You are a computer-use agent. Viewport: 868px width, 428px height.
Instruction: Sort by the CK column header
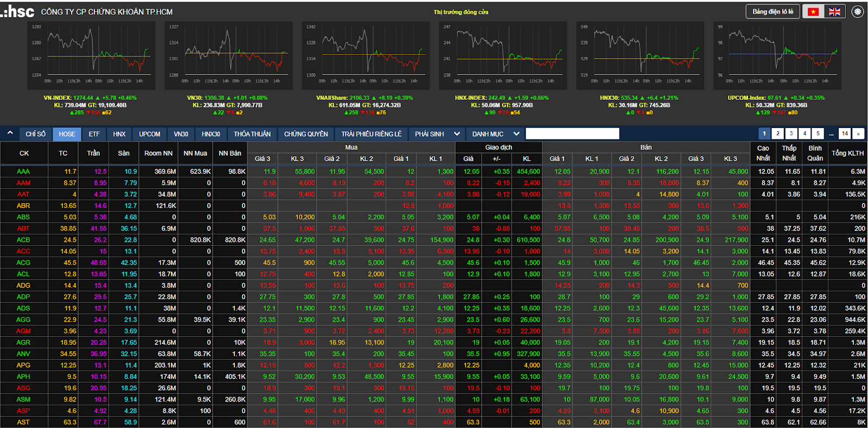click(24, 154)
